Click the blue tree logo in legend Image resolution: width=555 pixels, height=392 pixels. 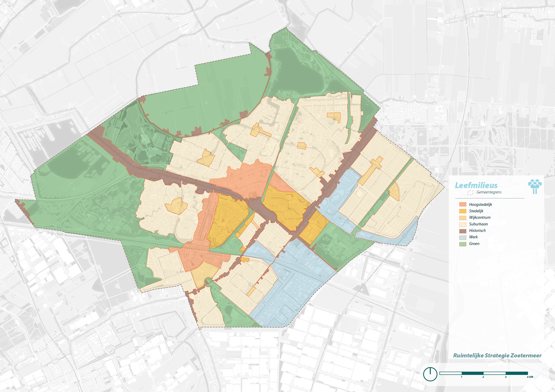pyautogui.click(x=535, y=186)
